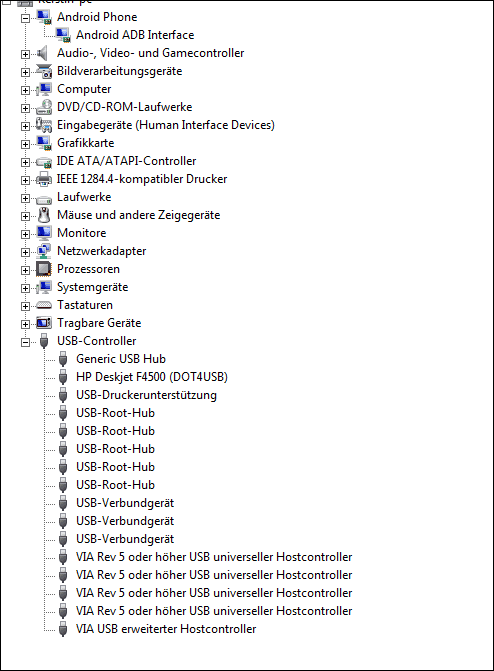The height and width of the screenshot is (671, 494).
Task: Click the USB plug icon for USB-Controller
Action: 44,341
